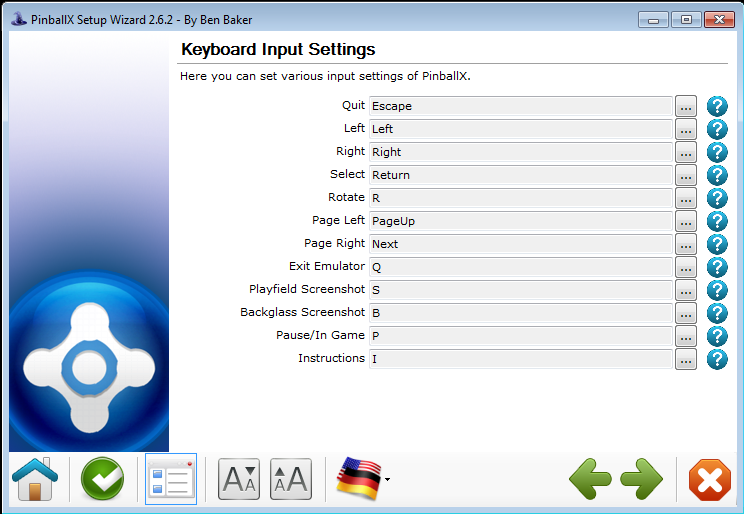Click the Select field showing Return
Viewport: 744px width, 514px height.
(x=521, y=175)
